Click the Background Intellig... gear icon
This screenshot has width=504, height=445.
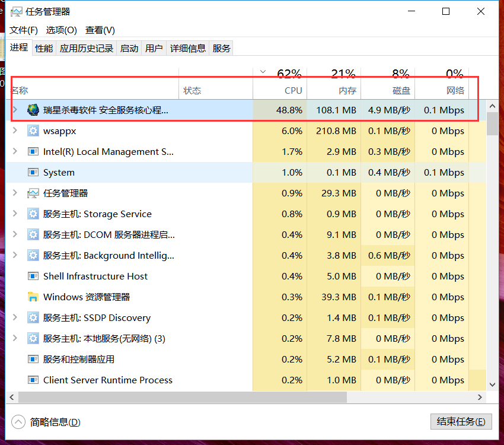tap(33, 255)
